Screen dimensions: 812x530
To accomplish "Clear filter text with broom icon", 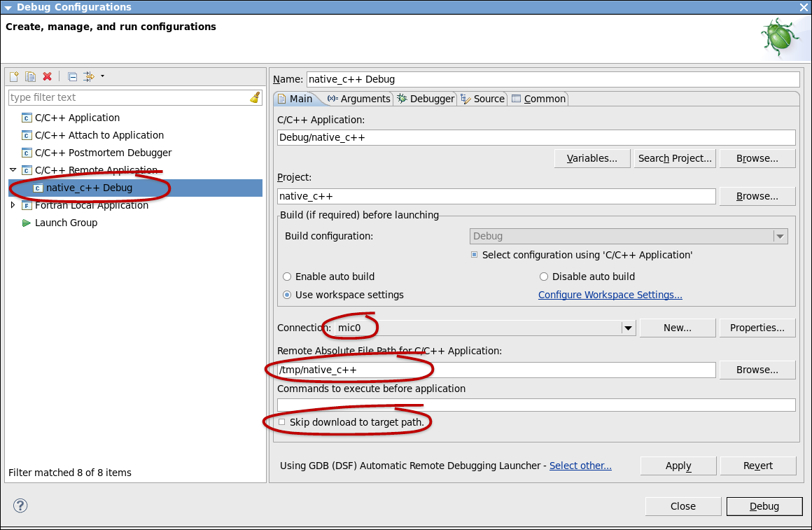I will pyautogui.click(x=255, y=97).
